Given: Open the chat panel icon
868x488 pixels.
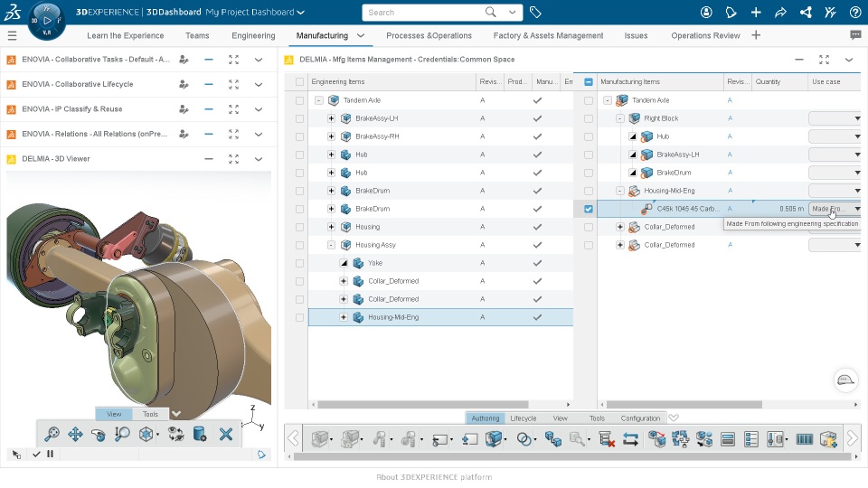Looking at the screenshot, I should pos(855,35).
